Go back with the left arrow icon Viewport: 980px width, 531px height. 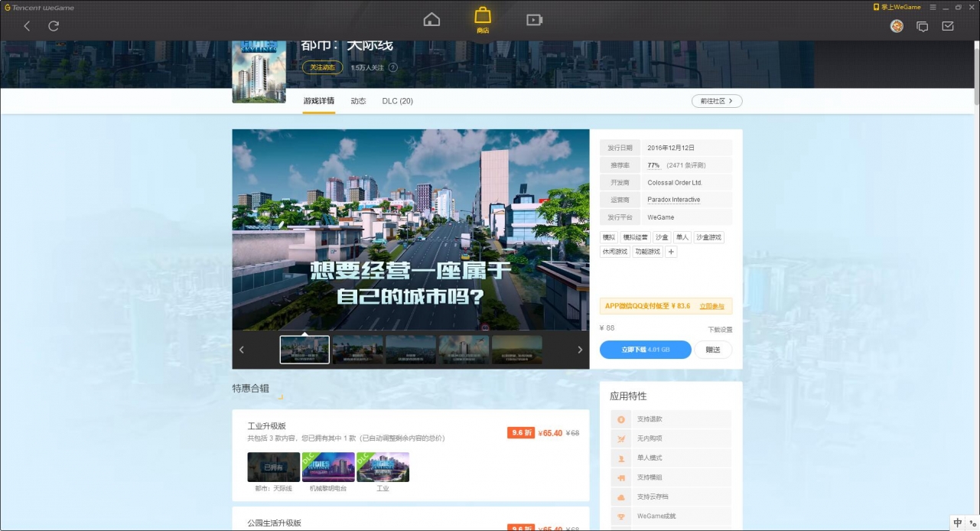(28, 26)
